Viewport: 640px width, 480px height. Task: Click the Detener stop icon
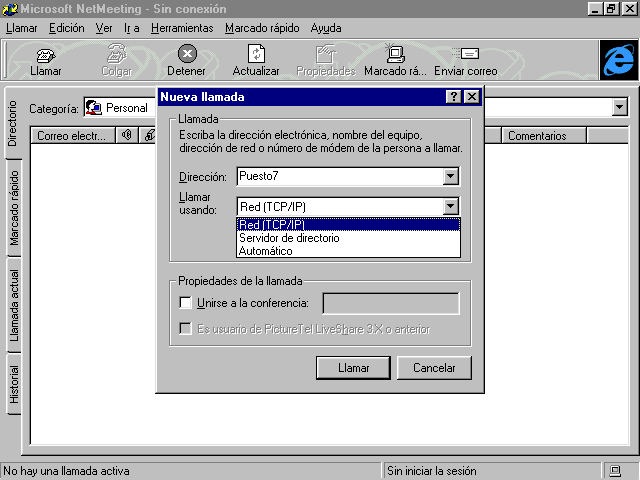pyautogui.click(x=187, y=53)
